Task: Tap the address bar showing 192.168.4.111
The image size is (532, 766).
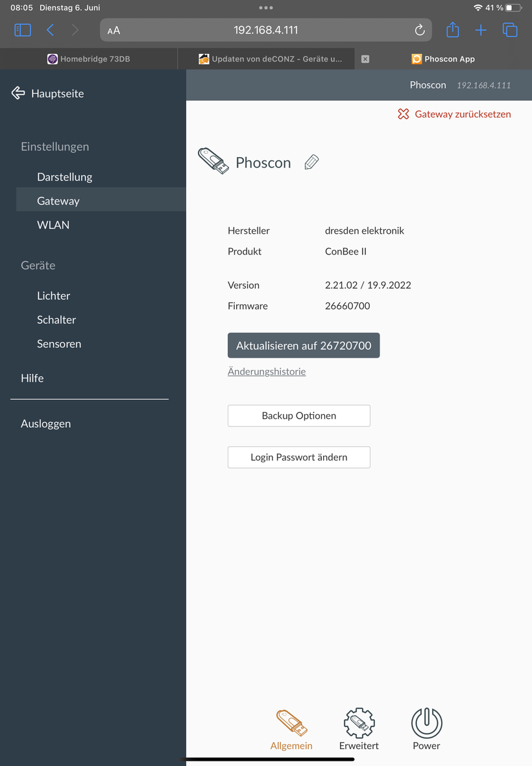Action: 266,30
